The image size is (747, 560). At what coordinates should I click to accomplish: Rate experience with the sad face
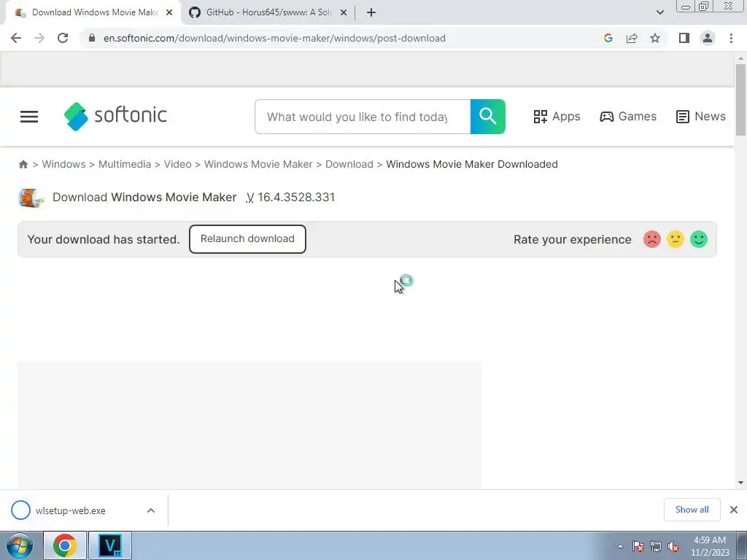(x=651, y=239)
